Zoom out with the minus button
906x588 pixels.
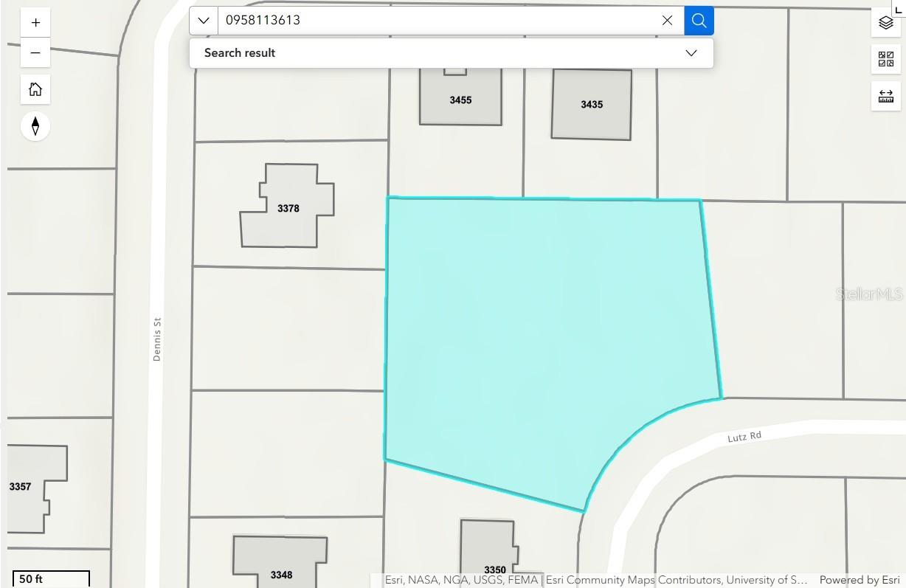pyautogui.click(x=35, y=53)
